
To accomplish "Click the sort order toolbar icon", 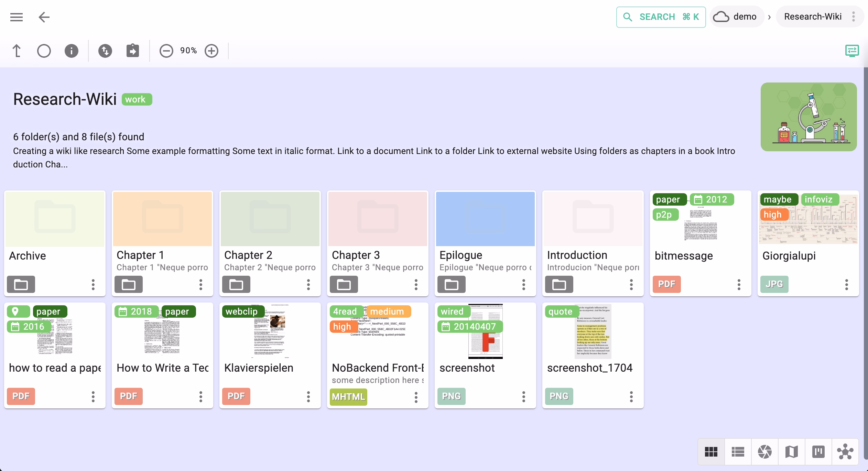I will [105, 51].
